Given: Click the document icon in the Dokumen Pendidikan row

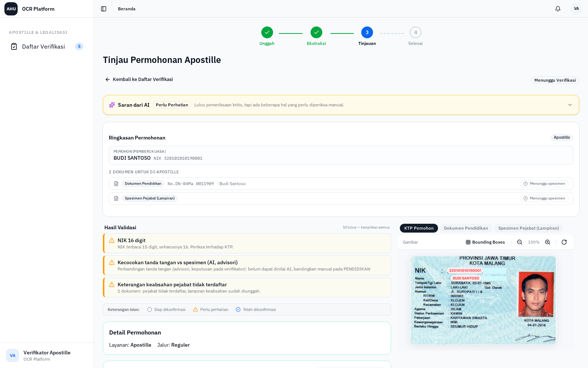Looking at the screenshot, I should [x=116, y=184].
